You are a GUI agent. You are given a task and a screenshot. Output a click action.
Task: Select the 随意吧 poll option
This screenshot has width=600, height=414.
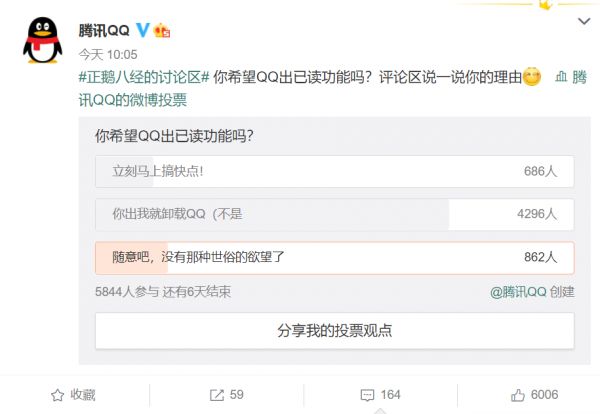[334, 257]
